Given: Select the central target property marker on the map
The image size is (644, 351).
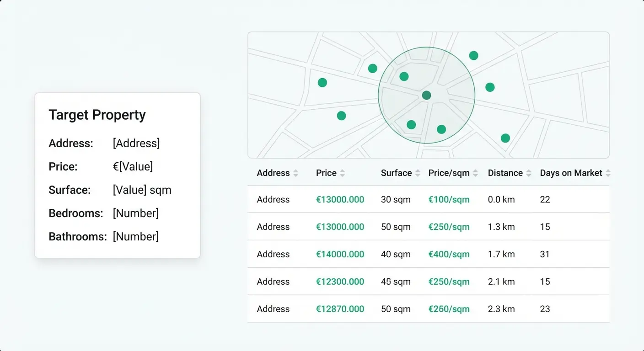Looking at the screenshot, I should tap(427, 95).
